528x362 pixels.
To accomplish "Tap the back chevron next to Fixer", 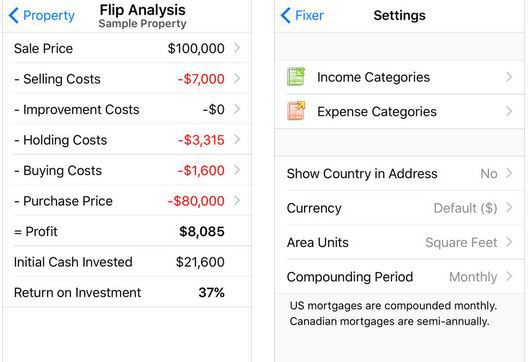I will 286,15.
